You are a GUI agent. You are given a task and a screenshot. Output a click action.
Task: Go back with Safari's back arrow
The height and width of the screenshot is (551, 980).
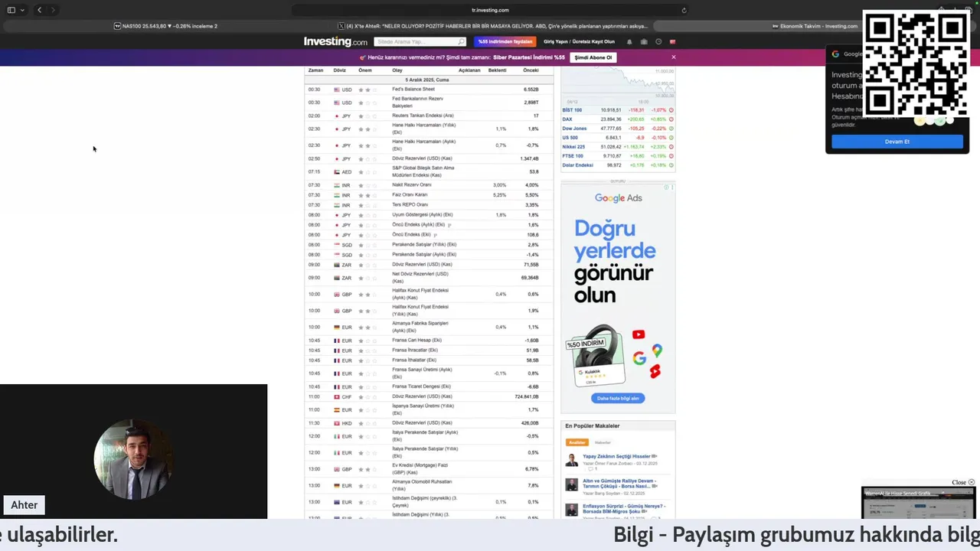tap(40, 10)
